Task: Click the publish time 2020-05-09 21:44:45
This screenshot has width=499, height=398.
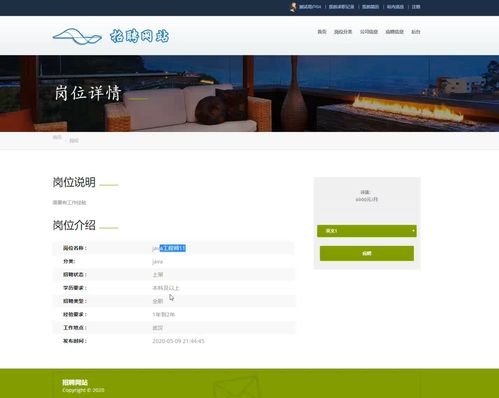Action: click(178, 341)
